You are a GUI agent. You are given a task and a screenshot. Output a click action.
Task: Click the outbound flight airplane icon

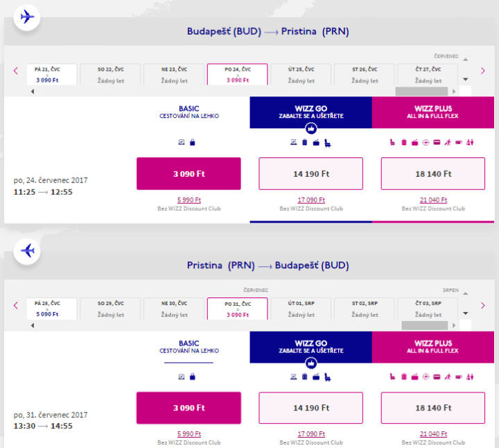(x=28, y=17)
